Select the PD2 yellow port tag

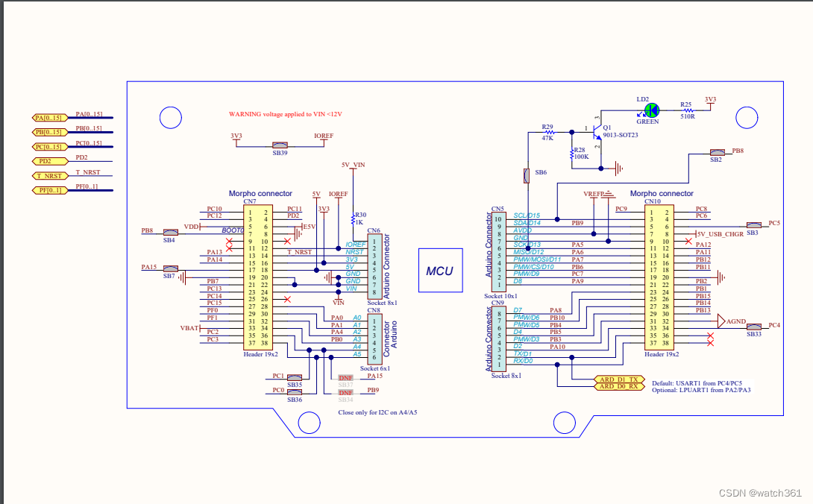49,161
